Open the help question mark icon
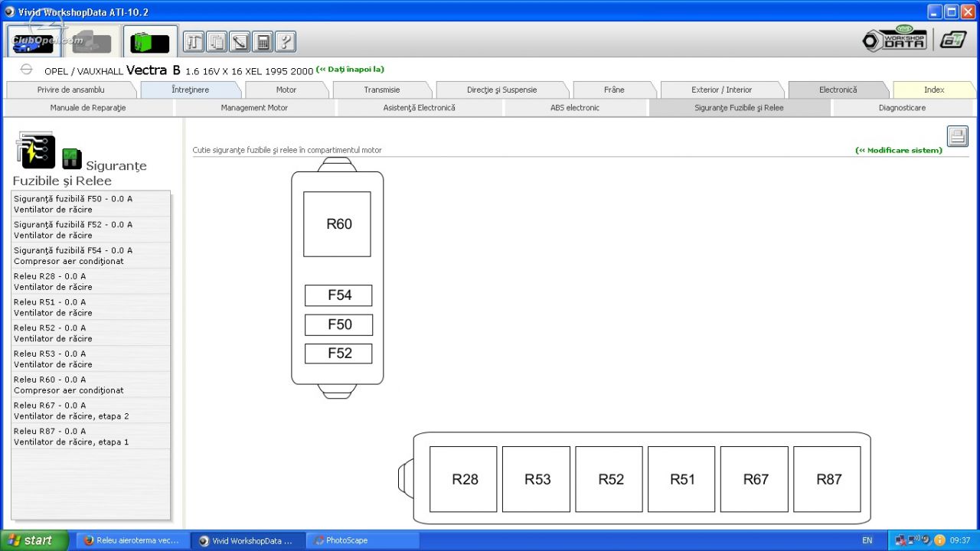The height and width of the screenshot is (551, 980). tap(286, 42)
